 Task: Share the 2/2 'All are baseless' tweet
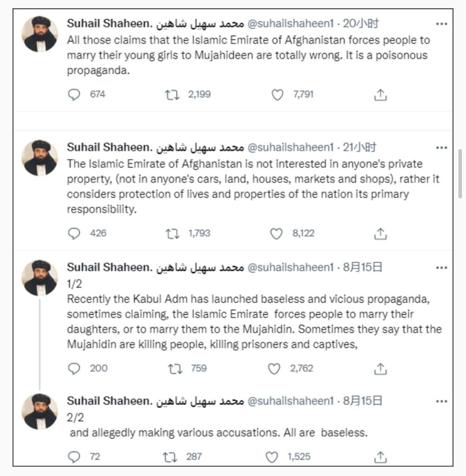[x=381, y=457]
